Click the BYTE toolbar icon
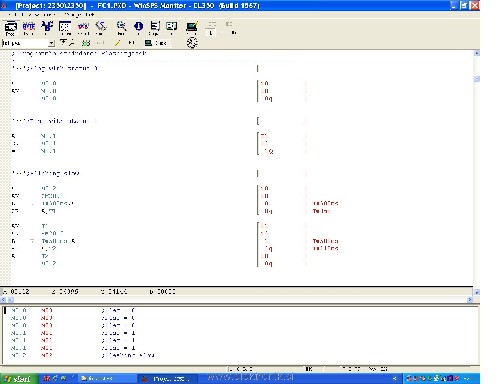500x384 pixels. pyautogui.click(x=29, y=28)
